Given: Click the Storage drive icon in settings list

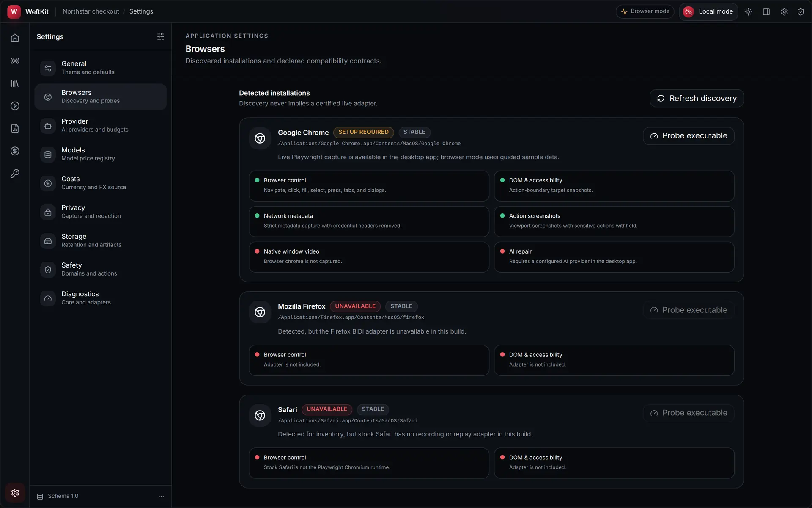Looking at the screenshot, I should point(48,241).
